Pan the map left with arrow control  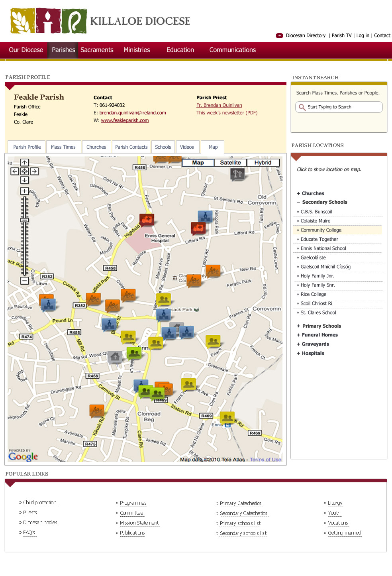coord(15,171)
